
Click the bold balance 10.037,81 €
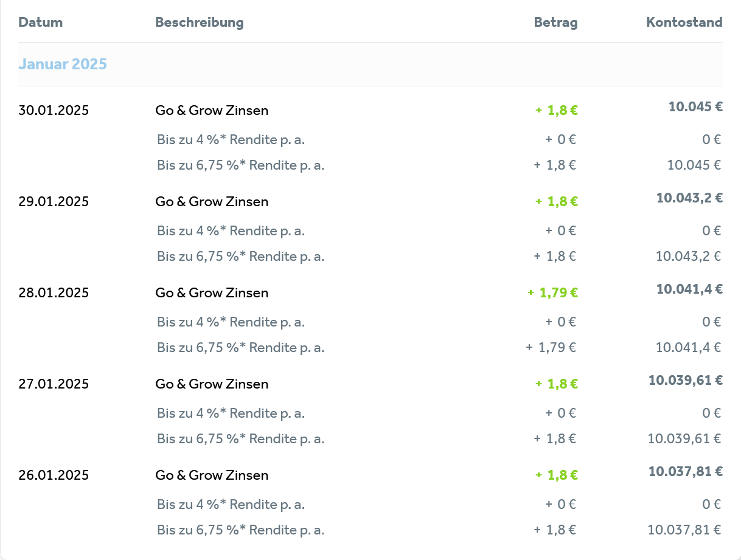tap(686, 472)
